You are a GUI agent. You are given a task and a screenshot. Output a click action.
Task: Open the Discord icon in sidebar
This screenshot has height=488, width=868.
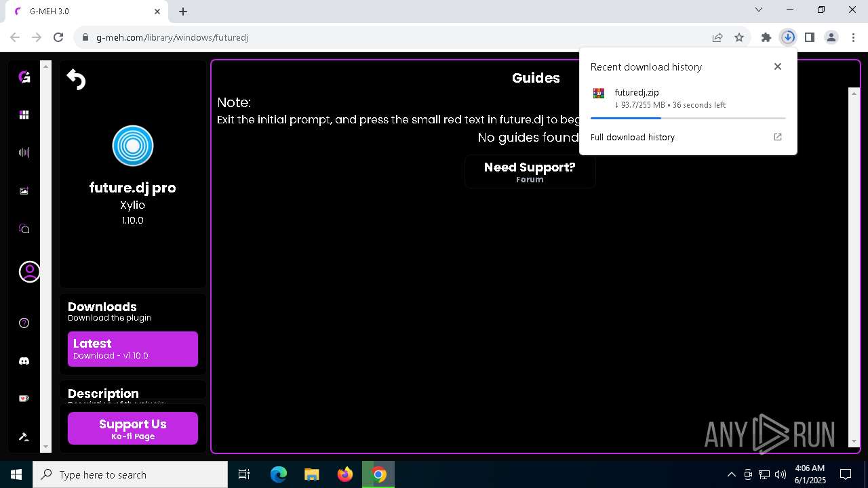pos(24,361)
